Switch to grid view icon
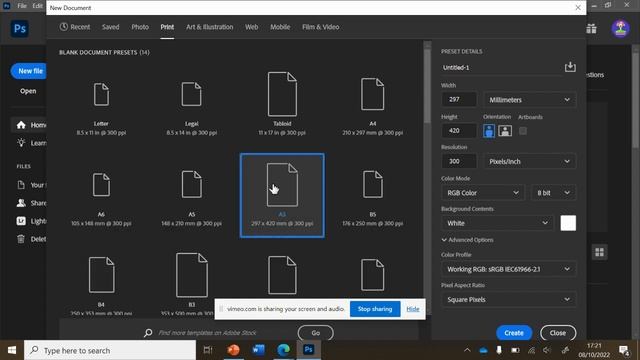Viewport: 640px width, 360px height. click(599, 252)
